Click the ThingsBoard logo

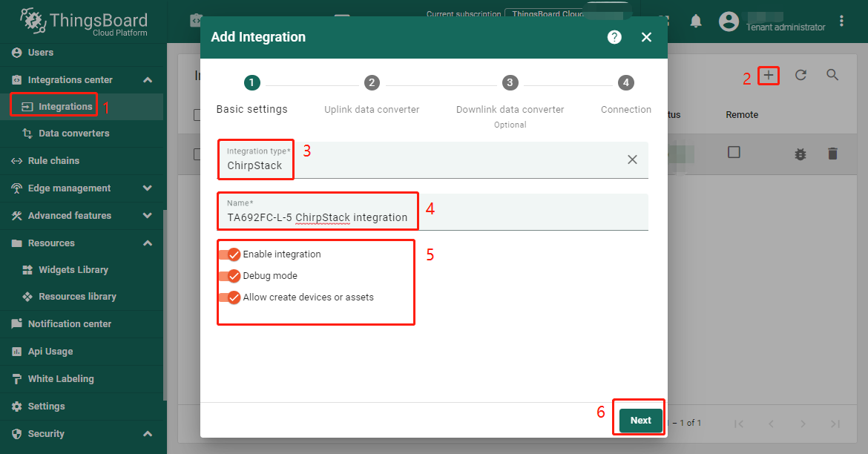click(84, 23)
